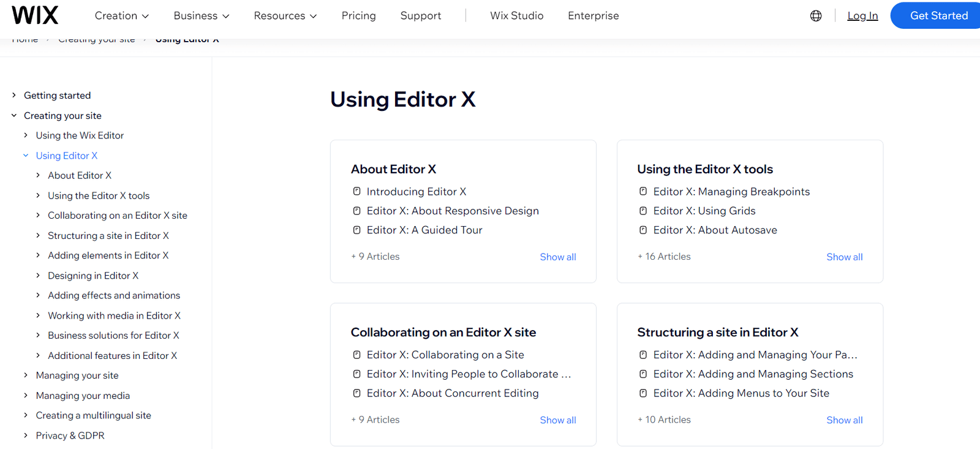Viewport: 980px width, 449px height.
Task: Expand Additional features in Editor X chevron
Action: click(x=38, y=355)
